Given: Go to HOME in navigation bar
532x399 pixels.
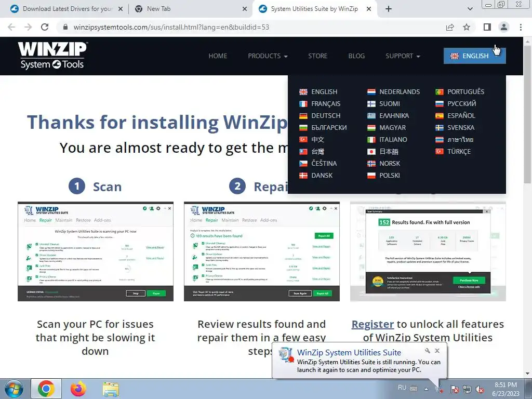Looking at the screenshot, I should click(218, 56).
